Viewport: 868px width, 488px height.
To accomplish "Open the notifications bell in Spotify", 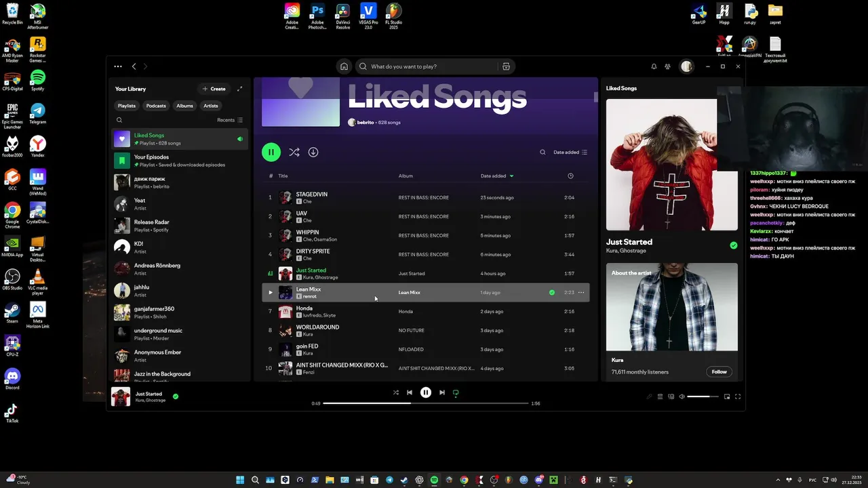I will (654, 66).
